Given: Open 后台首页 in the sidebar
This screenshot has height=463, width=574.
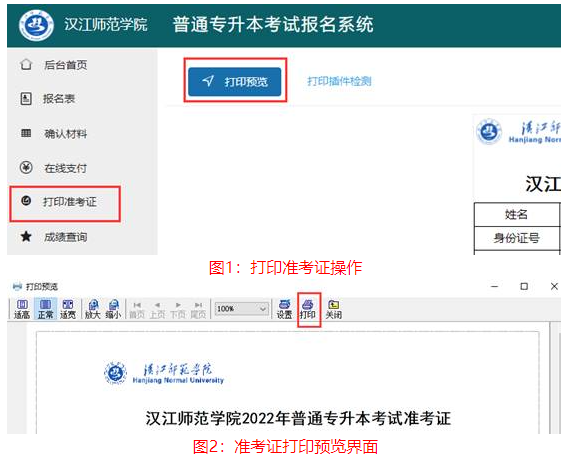Looking at the screenshot, I should (66, 65).
